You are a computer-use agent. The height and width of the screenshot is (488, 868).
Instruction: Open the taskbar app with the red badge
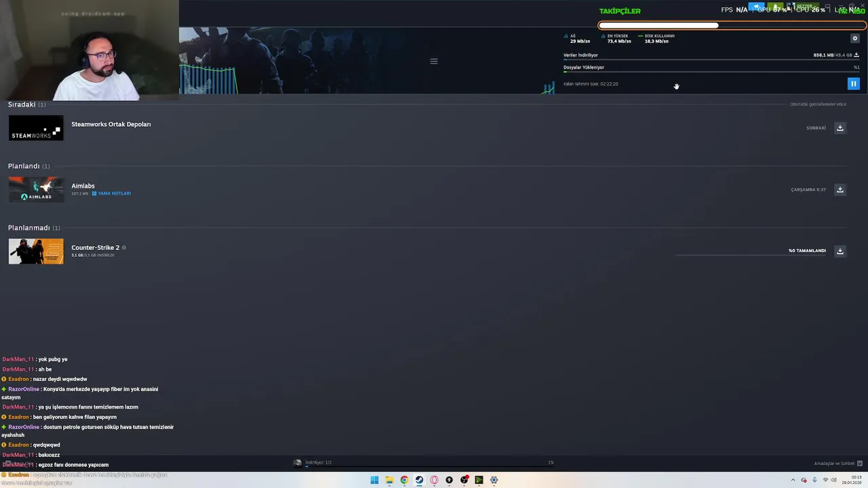(464, 480)
